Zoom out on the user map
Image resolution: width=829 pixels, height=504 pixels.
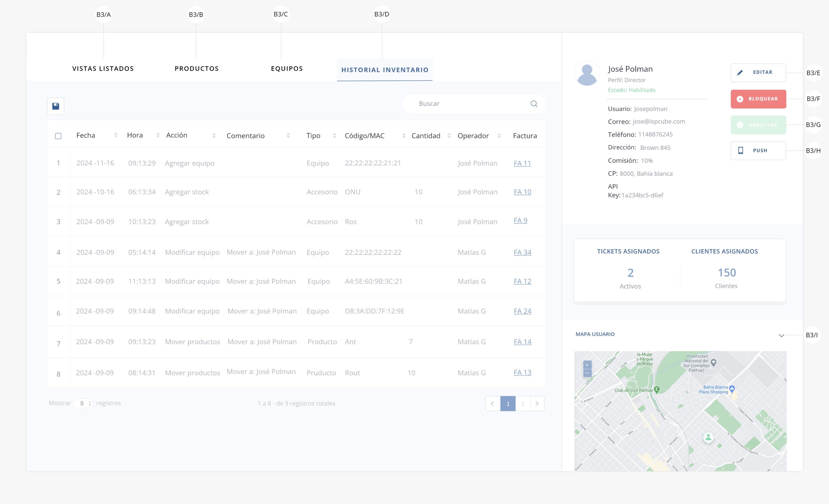tap(587, 373)
